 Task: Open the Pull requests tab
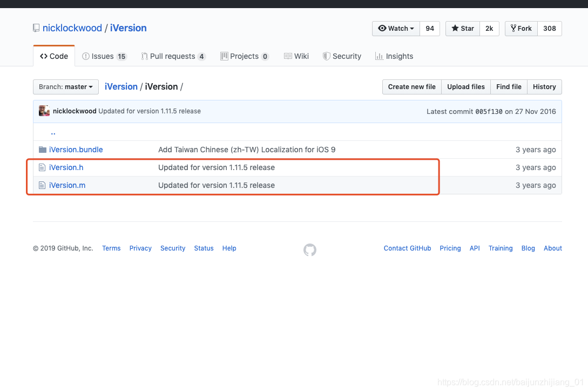173,56
